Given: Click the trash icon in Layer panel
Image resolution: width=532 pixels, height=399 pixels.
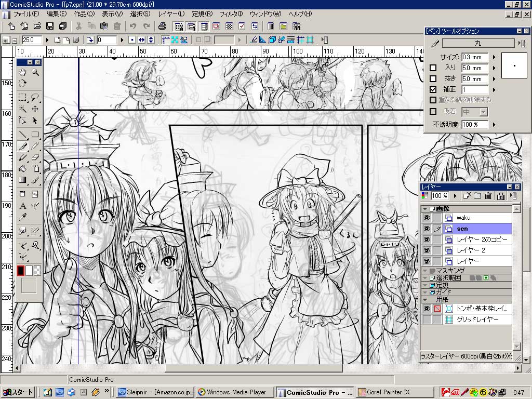Looking at the screenshot, I should tap(488, 196).
